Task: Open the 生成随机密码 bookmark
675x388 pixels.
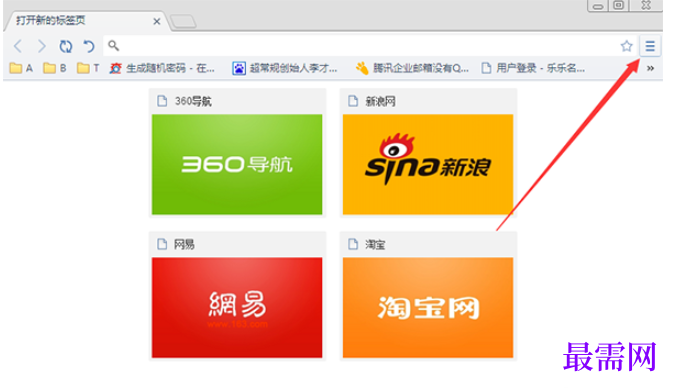Action: 162,68
